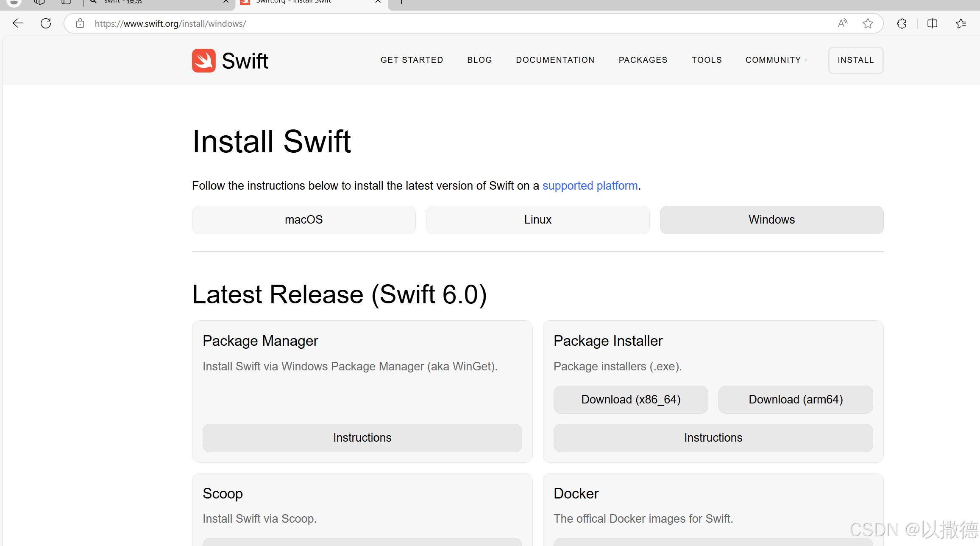This screenshot has height=546, width=980.
Task: Open the Get Started nav item
Action: click(x=412, y=60)
